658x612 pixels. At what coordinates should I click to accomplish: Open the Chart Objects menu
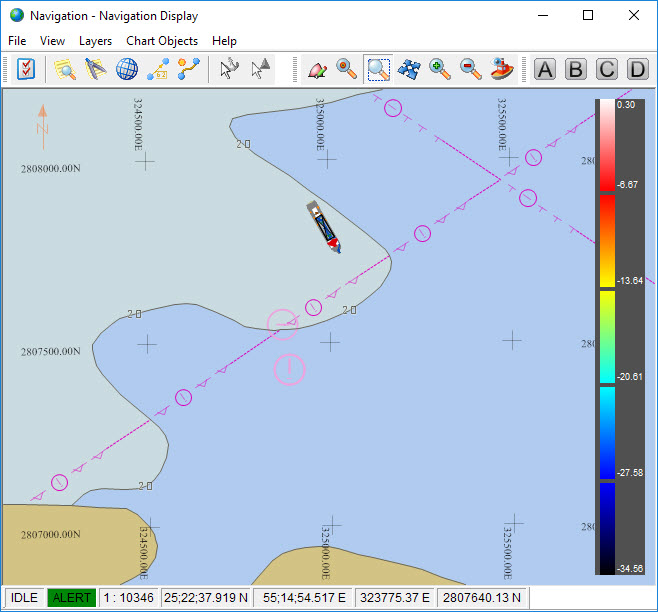(x=162, y=41)
